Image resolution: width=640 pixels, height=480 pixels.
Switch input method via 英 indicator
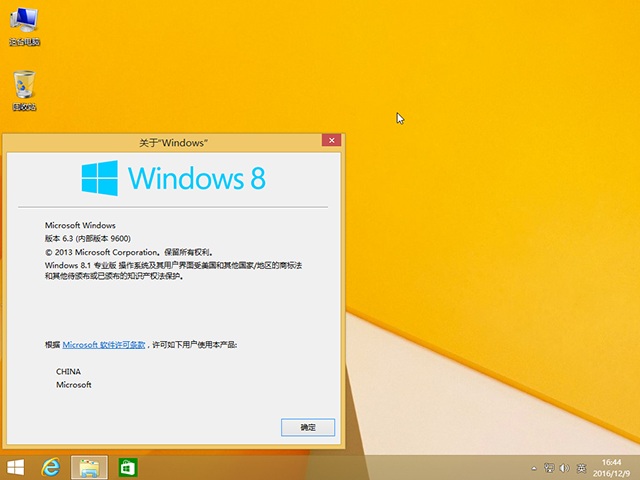coord(581,468)
